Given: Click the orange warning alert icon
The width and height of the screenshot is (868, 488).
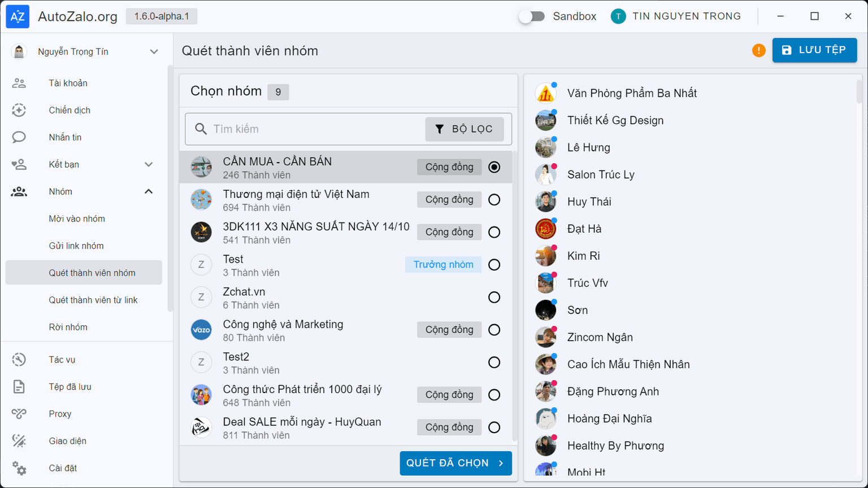Looking at the screenshot, I should (x=758, y=50).
